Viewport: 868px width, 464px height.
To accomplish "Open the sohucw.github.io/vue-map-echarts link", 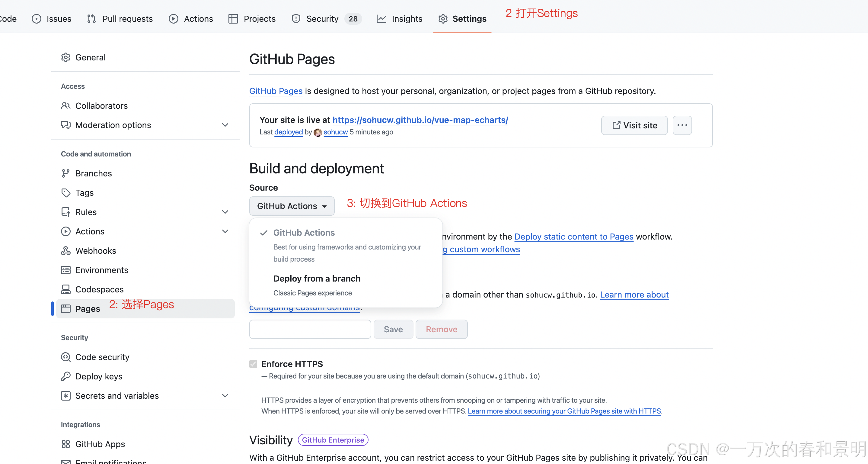I will [420, 120].
